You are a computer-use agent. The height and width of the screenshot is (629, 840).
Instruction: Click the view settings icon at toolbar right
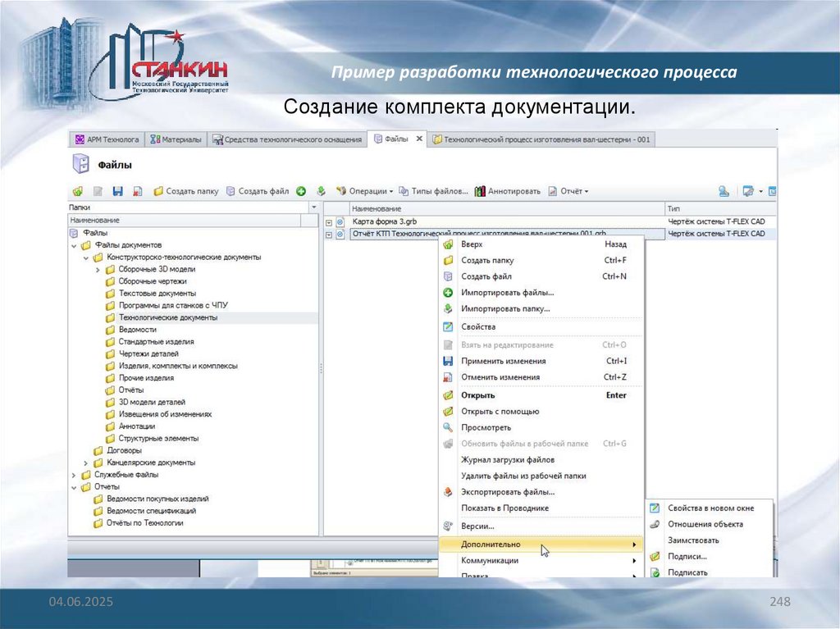748,191
